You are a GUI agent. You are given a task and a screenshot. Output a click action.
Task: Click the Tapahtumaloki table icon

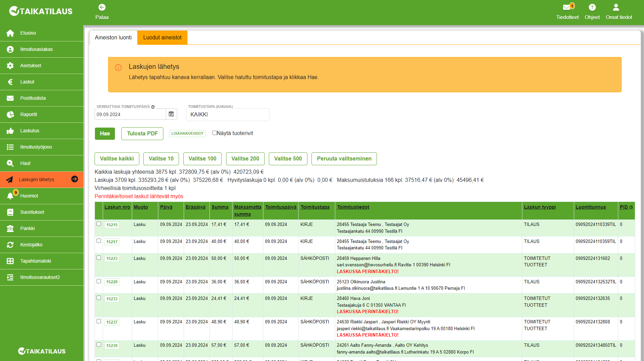[10, 261]
